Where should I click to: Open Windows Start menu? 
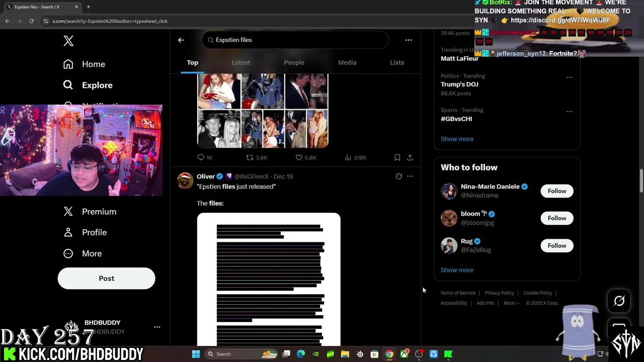[x=196, y=354]
